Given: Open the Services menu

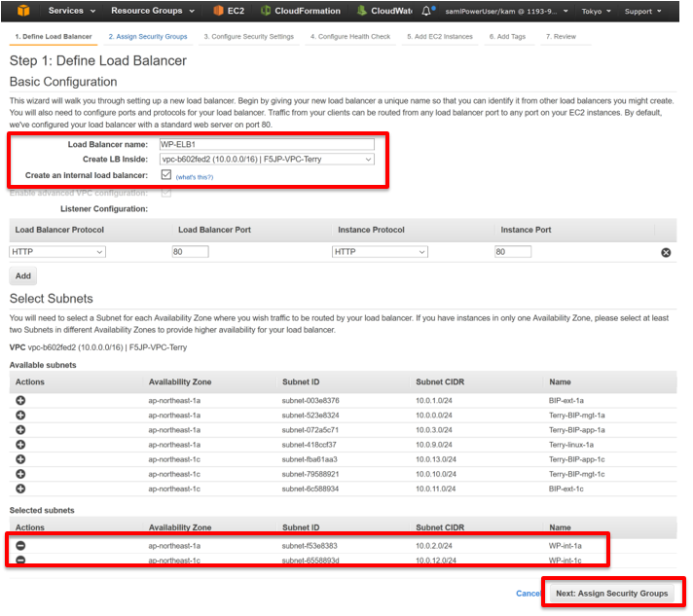Looking at the screenshot, I should [x=72, y=11].
